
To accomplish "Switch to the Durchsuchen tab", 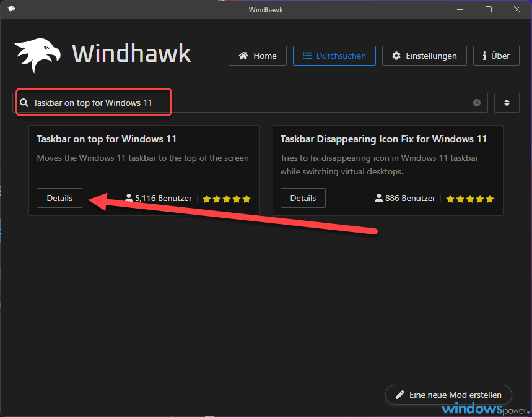I will (x=334, y=56).
